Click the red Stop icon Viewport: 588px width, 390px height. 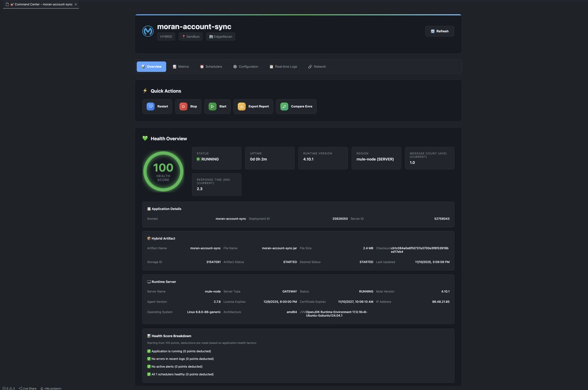tap(183, 106)
